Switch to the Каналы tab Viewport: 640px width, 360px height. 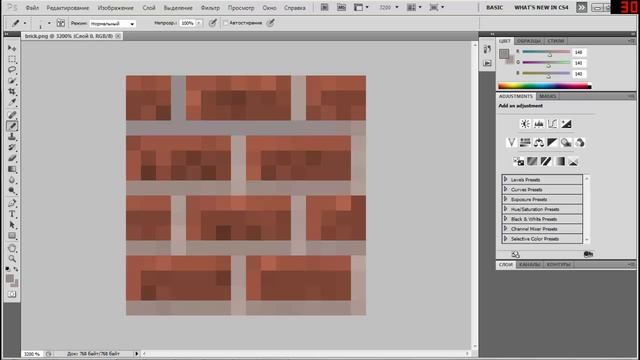coord(529,264)
